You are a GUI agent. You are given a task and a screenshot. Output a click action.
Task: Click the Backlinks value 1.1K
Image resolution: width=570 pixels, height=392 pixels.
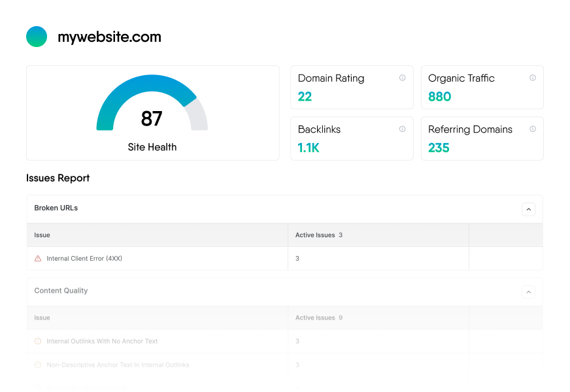[309, 148]
